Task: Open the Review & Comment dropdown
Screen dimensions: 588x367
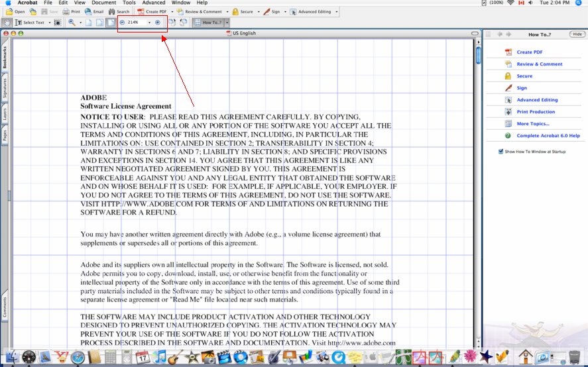Action: (x=226, y=12)
